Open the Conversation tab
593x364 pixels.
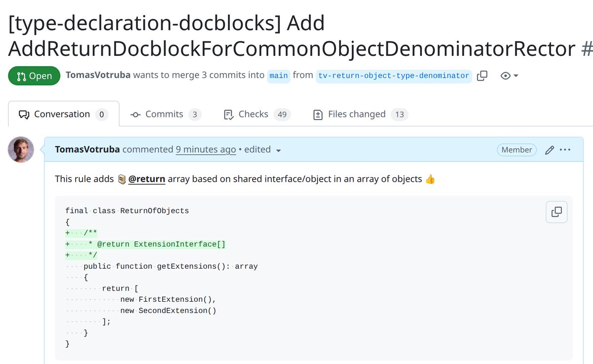pyautogui.click(x=64, y=114)
